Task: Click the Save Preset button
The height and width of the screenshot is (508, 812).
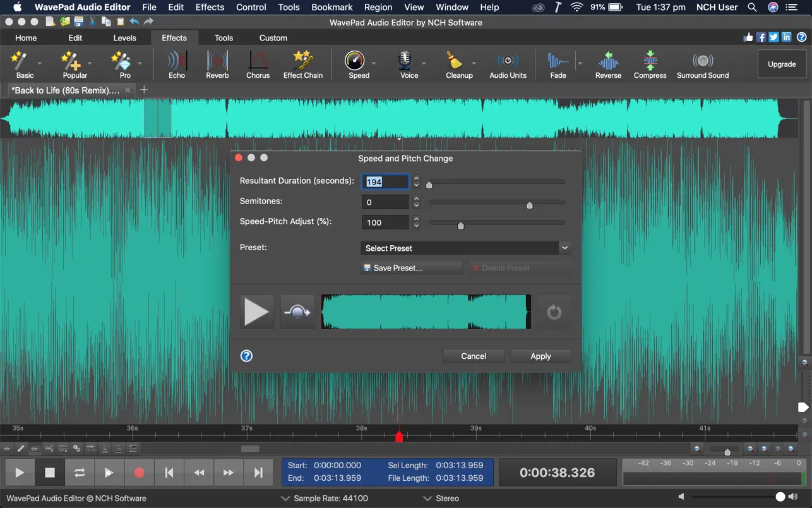Action: (411, 268)
